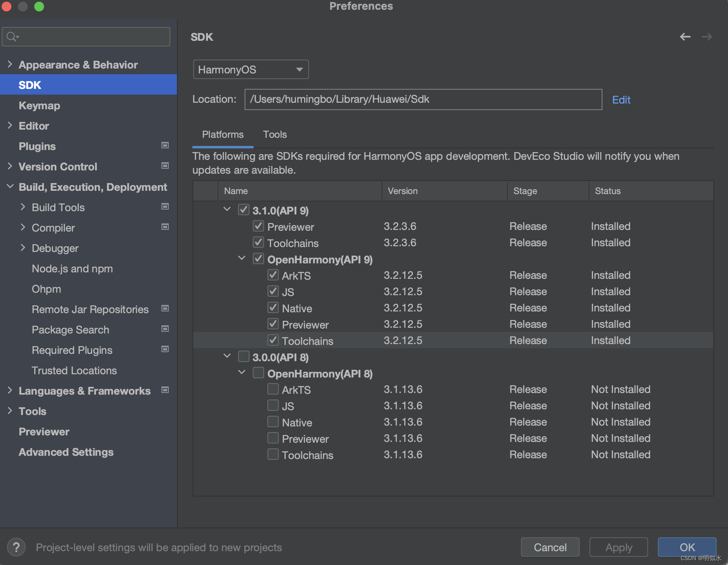728x565 pixels.
Task: Click the OK button
Action: (687, 547)
